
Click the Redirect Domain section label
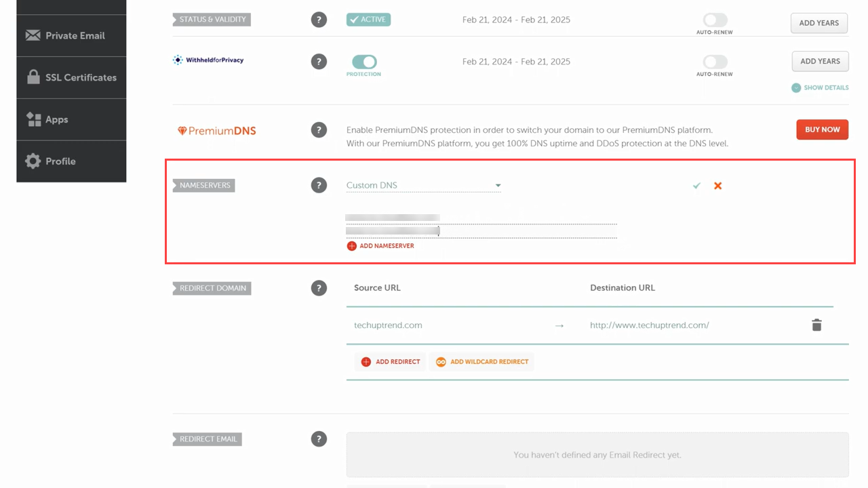coord(212,288)
